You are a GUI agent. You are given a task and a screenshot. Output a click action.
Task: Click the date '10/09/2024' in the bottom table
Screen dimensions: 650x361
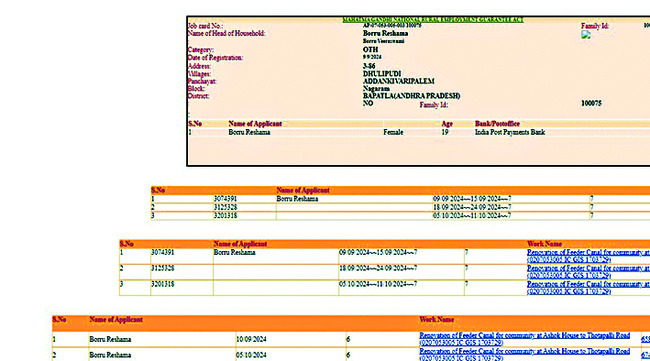pos(251,339)
